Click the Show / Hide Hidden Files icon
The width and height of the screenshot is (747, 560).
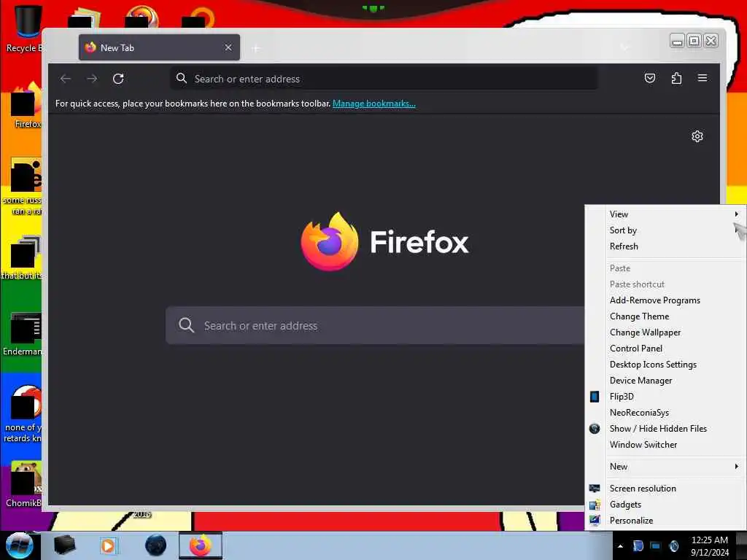tap(595, 429)
